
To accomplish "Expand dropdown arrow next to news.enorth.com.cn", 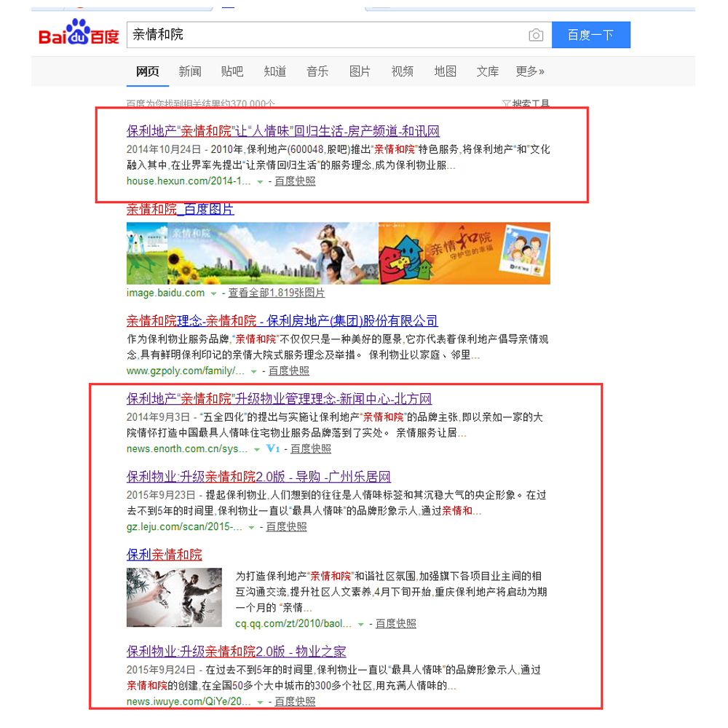I will (x=257, y=449).
